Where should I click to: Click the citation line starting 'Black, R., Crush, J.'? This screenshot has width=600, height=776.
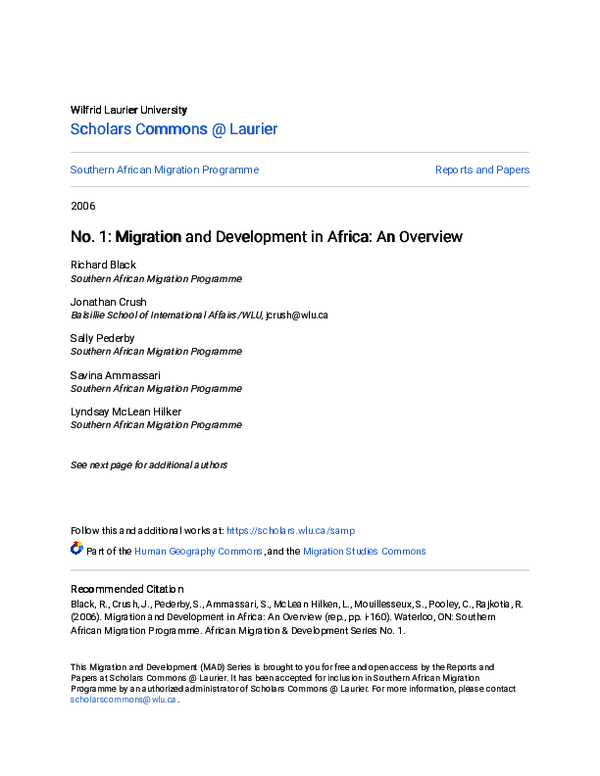[x=297, y=604]
